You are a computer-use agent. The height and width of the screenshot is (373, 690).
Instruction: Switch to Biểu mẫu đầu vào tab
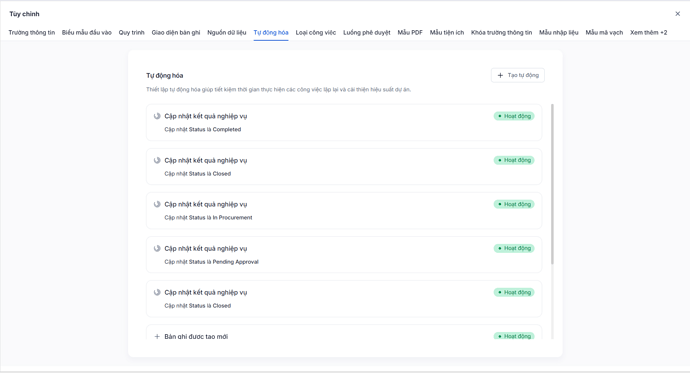click(x=87, y=33)
